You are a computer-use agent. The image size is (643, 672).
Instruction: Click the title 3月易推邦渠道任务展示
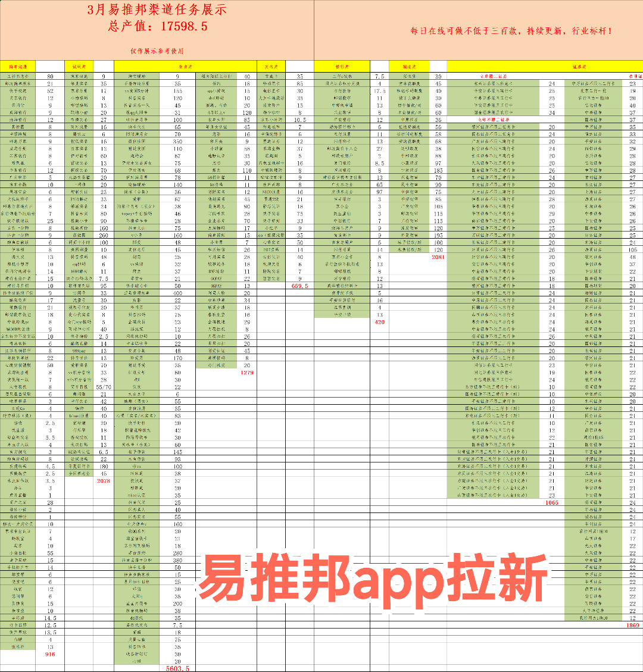coord(157,10)
